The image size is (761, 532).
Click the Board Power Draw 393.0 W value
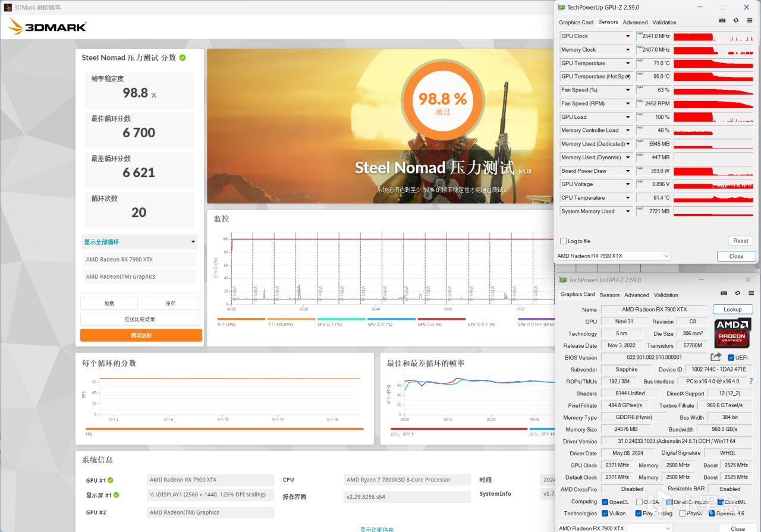(653, 171)
